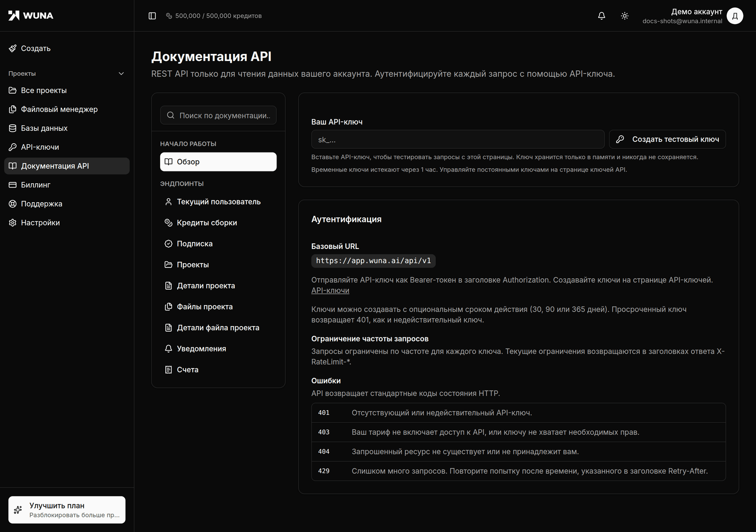Screen dimensions: 756x532
Task: Click the base URL code block
Action: tap(373, 261)
